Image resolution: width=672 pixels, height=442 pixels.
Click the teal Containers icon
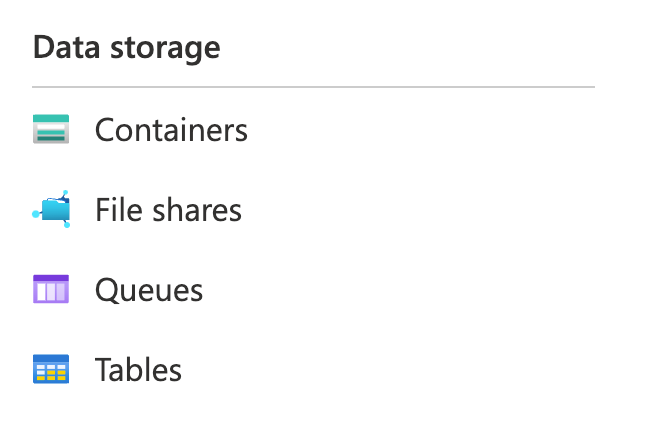click(51, 129)
